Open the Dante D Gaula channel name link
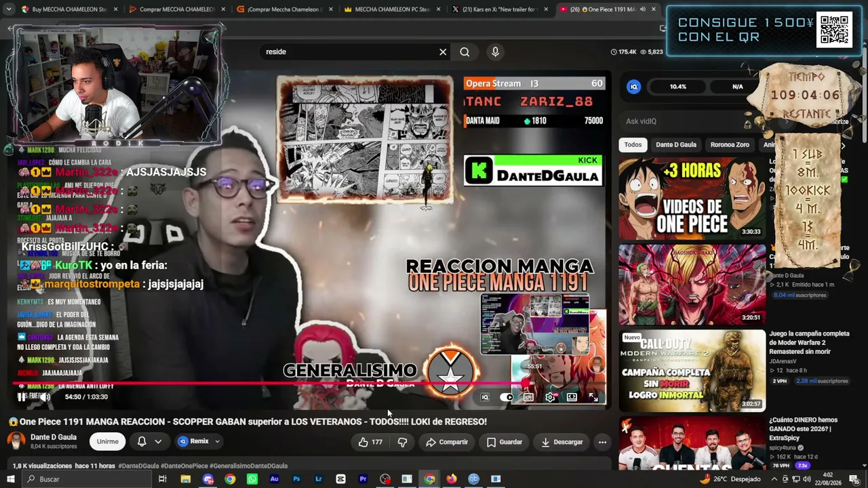Screen dimensions: 868x488 click(54, 437)
